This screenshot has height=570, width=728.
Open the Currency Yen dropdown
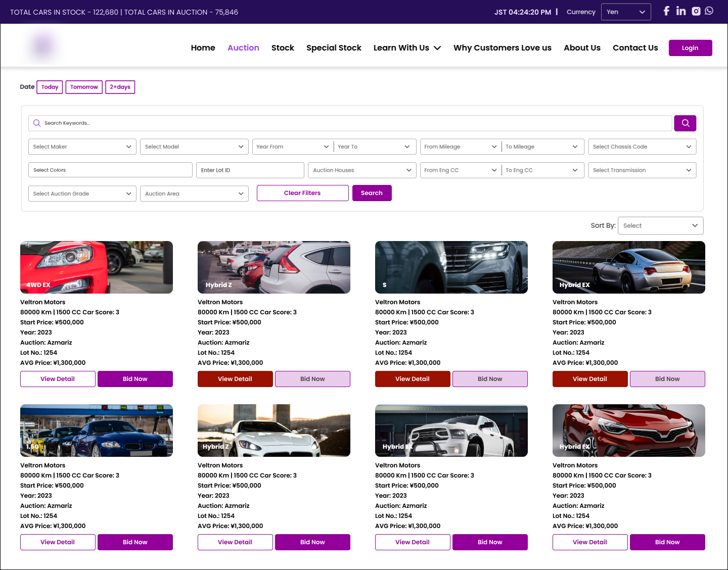(626, 12)
